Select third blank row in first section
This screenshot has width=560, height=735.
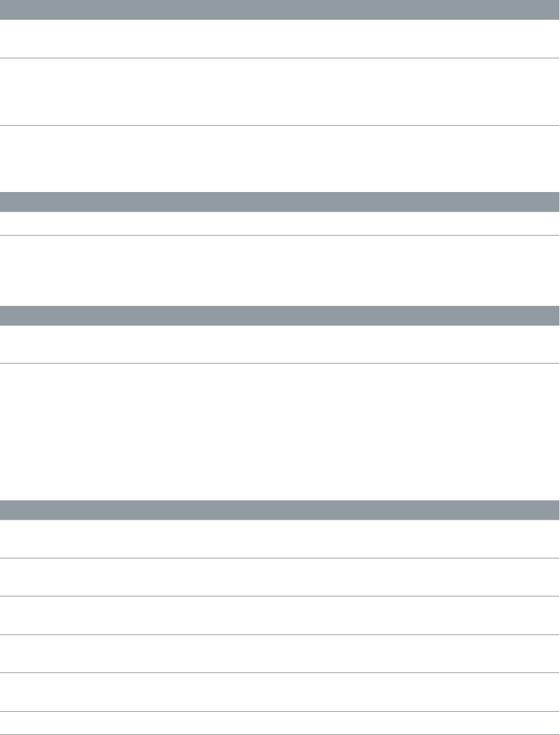(x=280, y=158)
